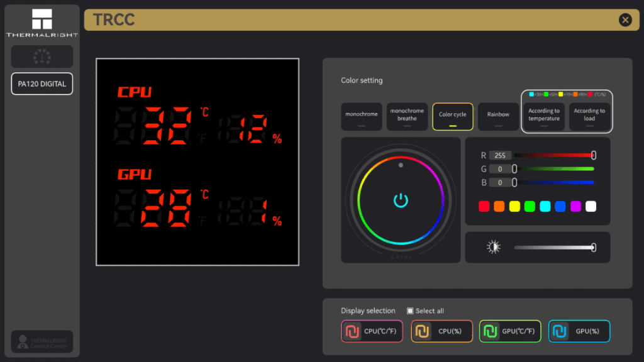Click the R value input field
Screen dimensions: 644x362
[x=500, y=155]
